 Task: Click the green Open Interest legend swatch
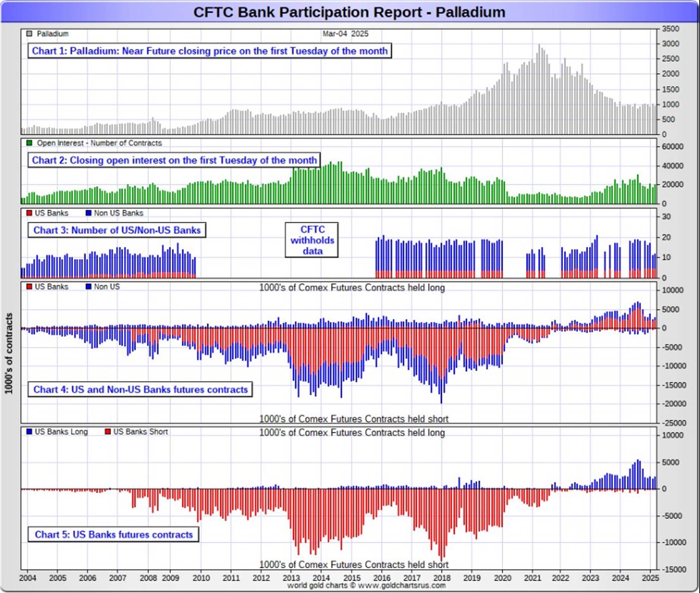coord(29,143)
